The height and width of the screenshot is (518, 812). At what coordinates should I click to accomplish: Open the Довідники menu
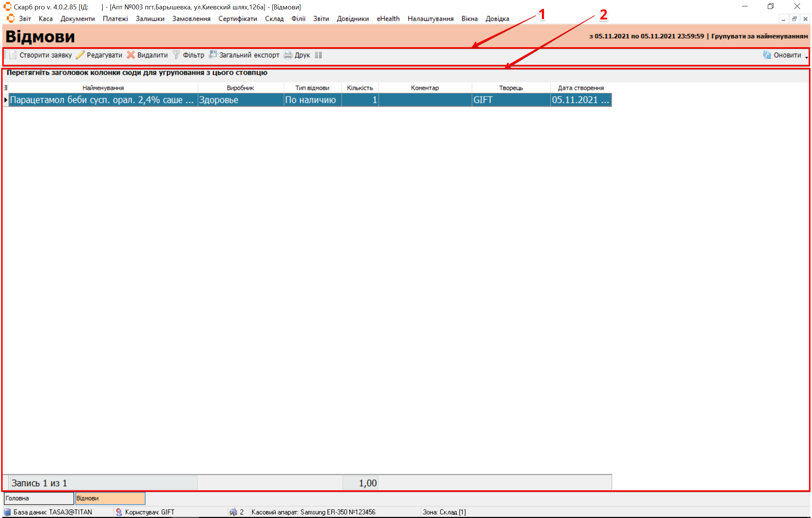tap(352, 19)
